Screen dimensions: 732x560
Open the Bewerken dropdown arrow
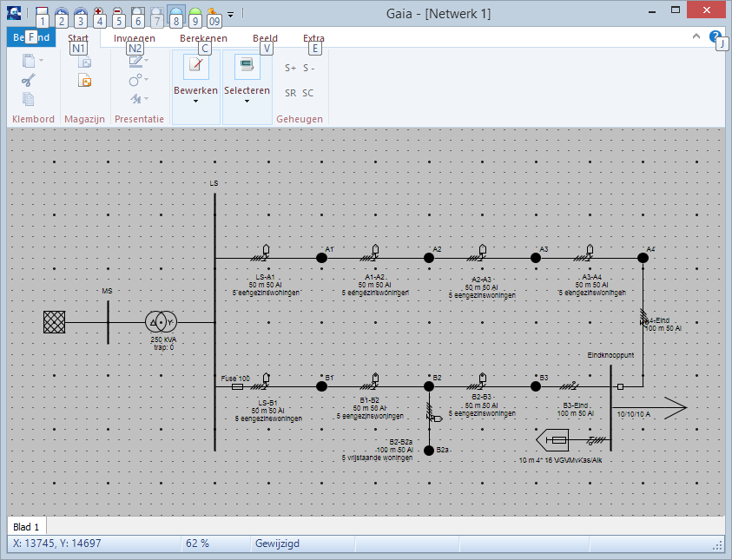click(195, 102)
